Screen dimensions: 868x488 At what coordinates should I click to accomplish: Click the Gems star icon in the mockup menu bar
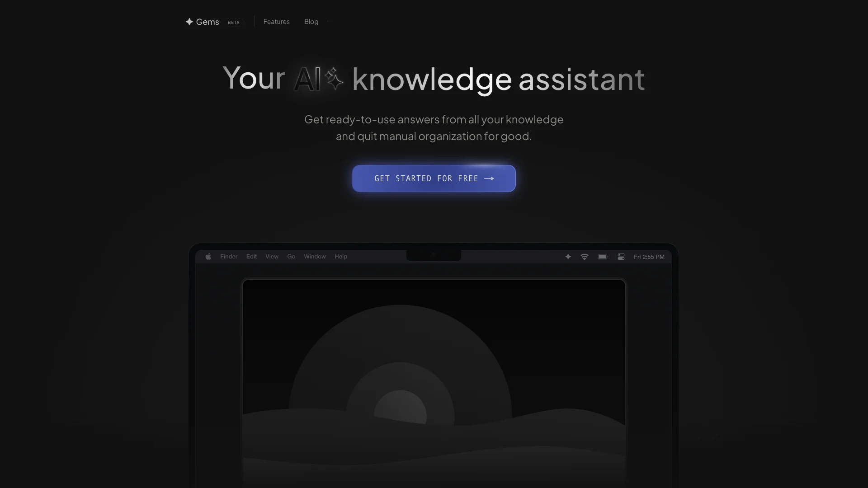tap(568, 257)
